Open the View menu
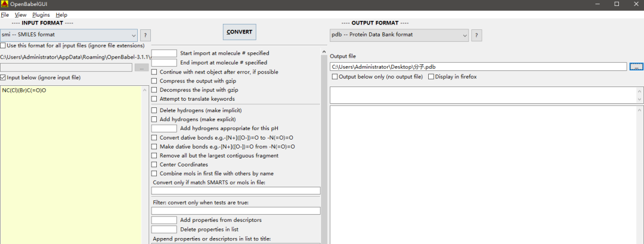The height and width of the screenshot is (244, 644). pos(20,15)
